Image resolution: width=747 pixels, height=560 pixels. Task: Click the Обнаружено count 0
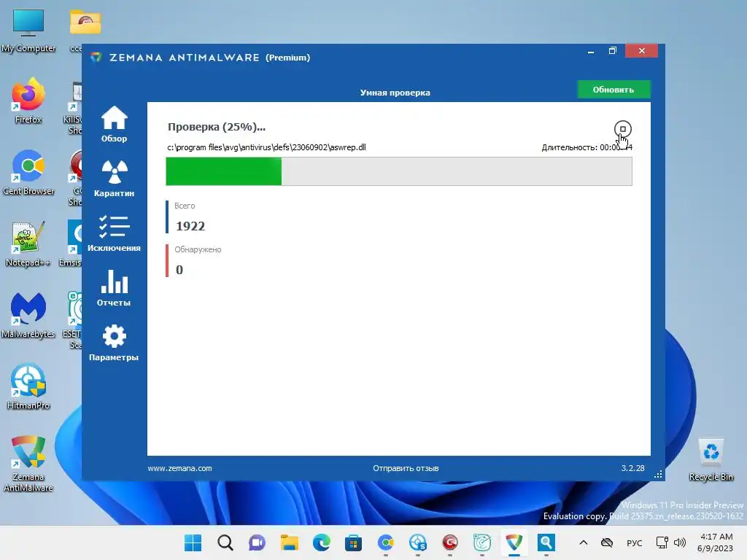(179, 270)
